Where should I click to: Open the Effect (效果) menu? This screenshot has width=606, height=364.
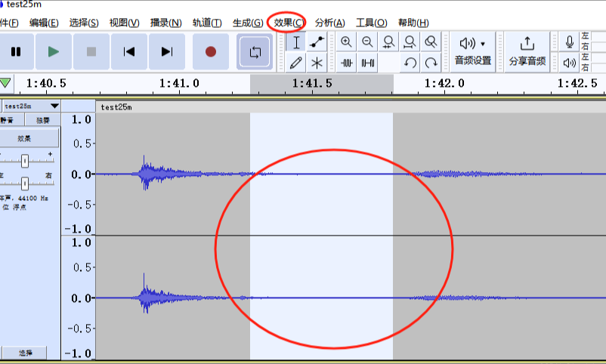pos(289,23)
